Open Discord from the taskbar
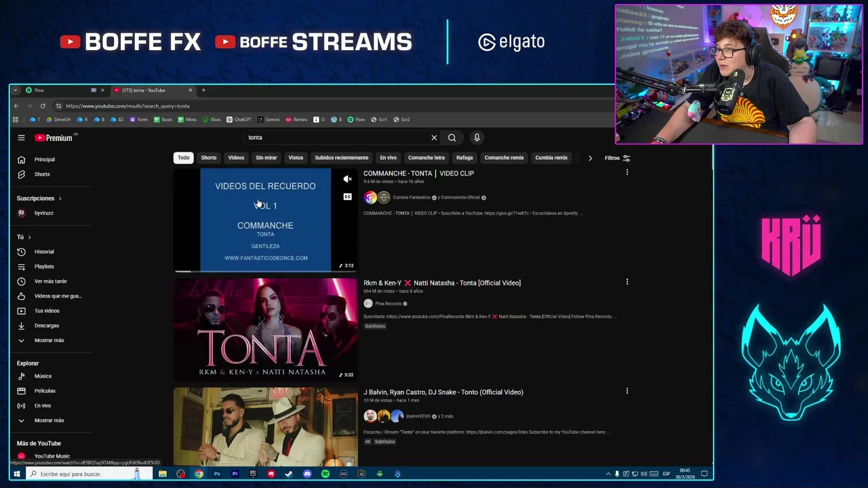This screenshot has width=868, height=488. [x=307, y=474]
